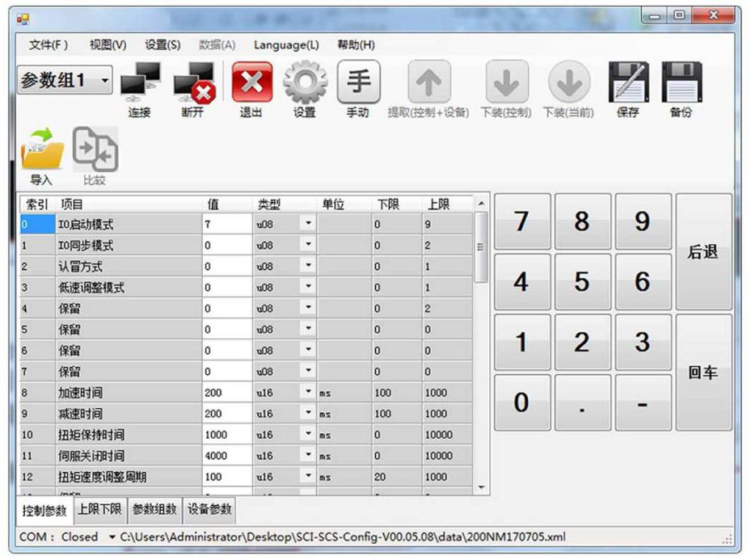Open the 参数组1 parameter group dropdown
751x560 pixels.
tap(104, 81)
